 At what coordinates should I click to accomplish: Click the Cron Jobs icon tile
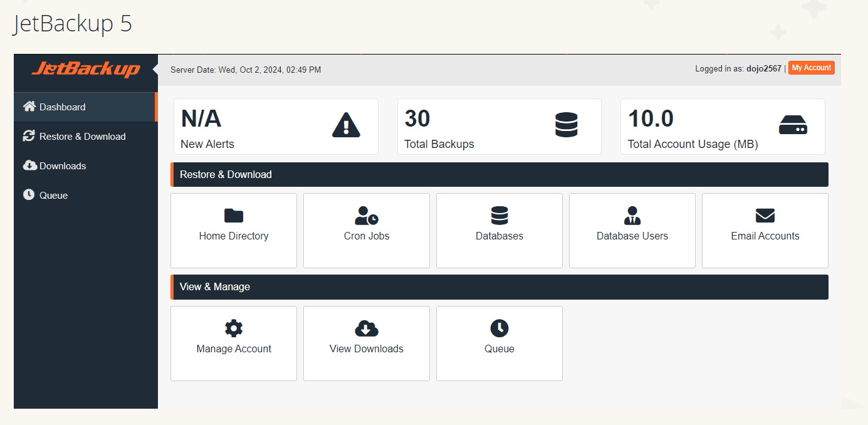[x=366, y=215]
